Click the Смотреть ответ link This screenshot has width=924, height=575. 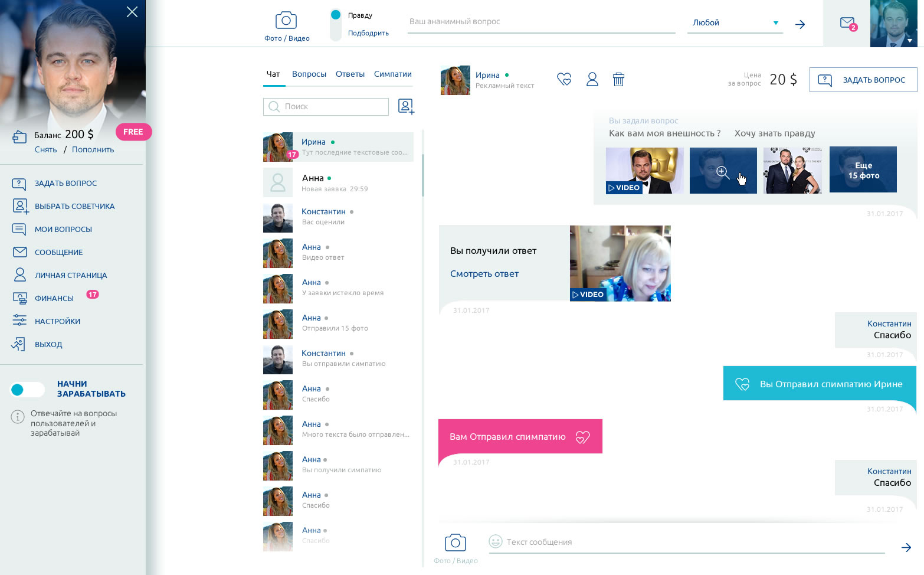[x=484, y=274]
